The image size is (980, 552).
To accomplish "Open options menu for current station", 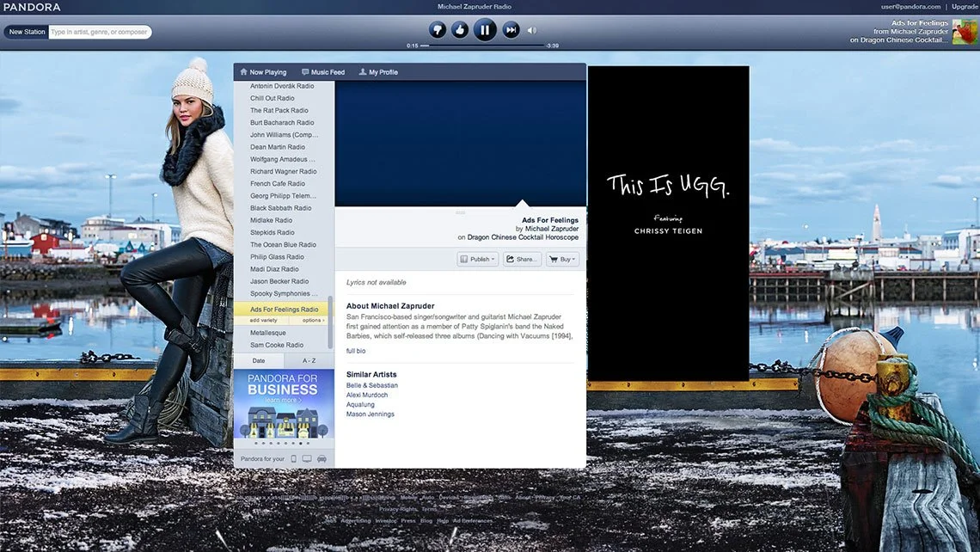I will 313,320.
